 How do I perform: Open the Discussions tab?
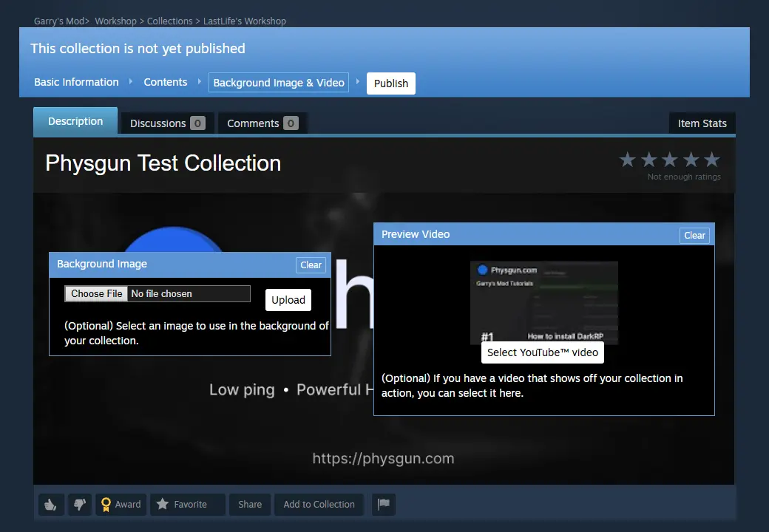click(167, 123)
